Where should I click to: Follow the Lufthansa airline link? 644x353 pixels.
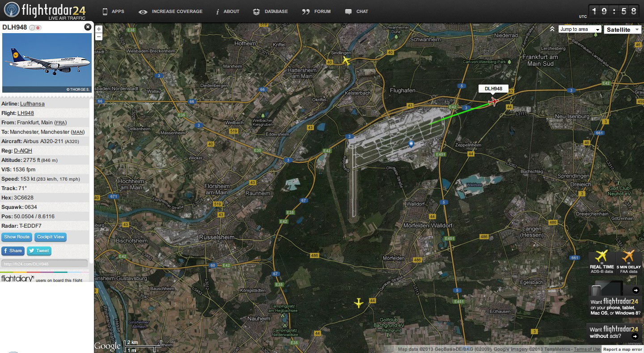tap(32, 104)
